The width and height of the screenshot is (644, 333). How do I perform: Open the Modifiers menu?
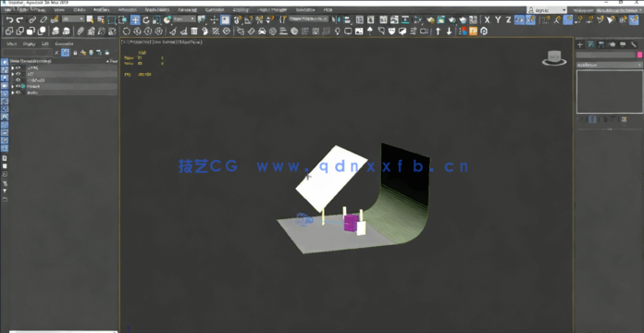[x=102, y=9]
